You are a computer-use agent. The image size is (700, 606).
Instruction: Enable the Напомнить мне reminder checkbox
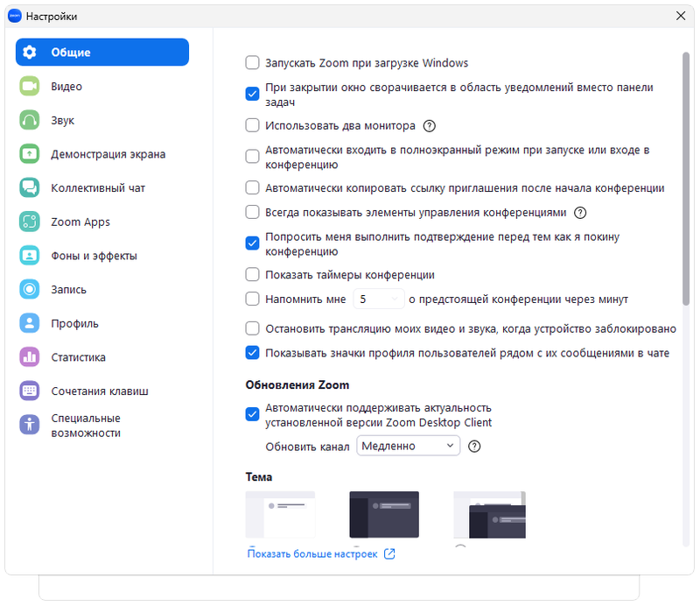[x=252, y=299]
